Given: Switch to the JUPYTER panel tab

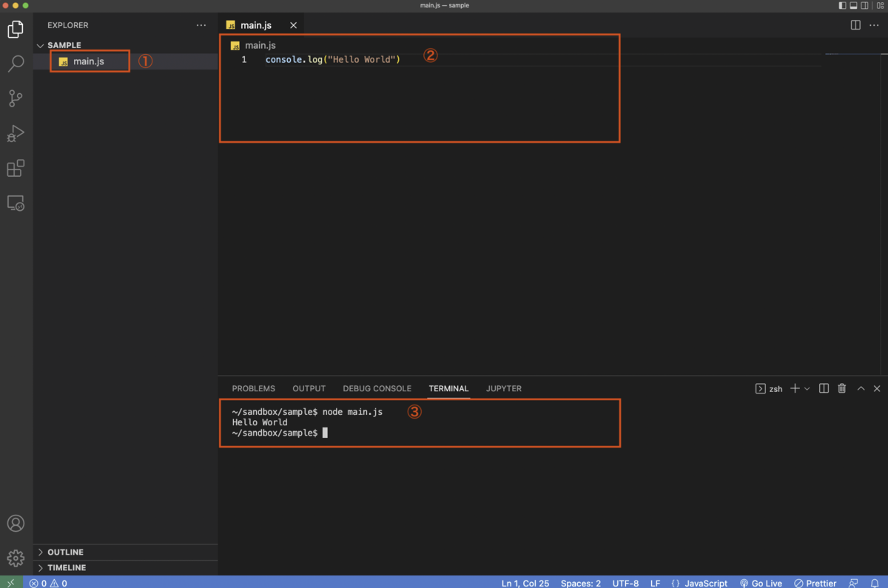Looking at the screenshot, I should coord(504,388).
